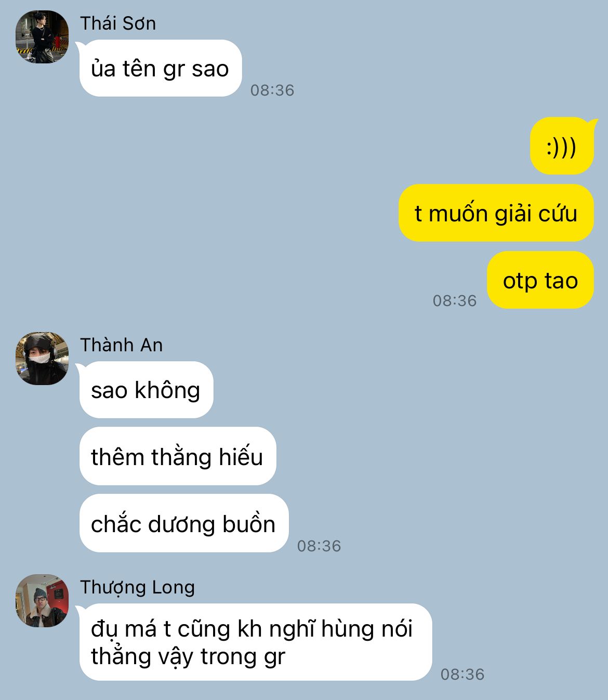Select the 't muốn giải cứu' bubble
This screenshot has width=608, height=700.
pyautogui.click(x=496, y=213)
